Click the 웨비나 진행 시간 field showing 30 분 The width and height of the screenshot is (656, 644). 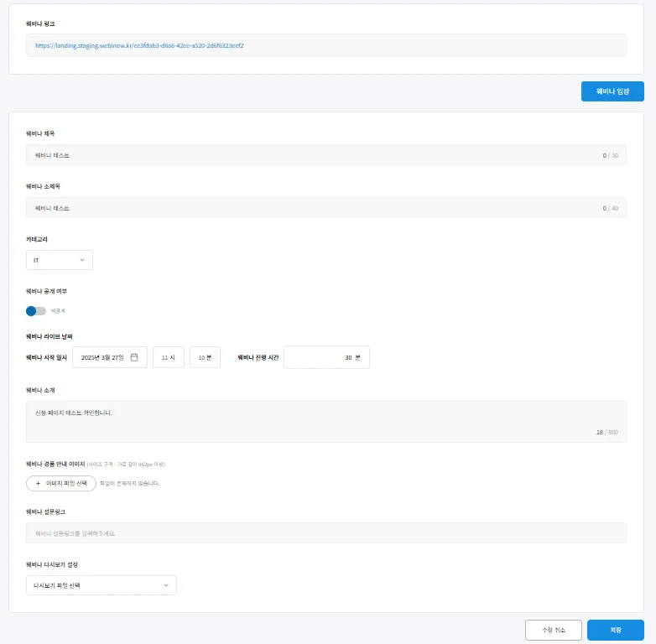click(326, 357)
